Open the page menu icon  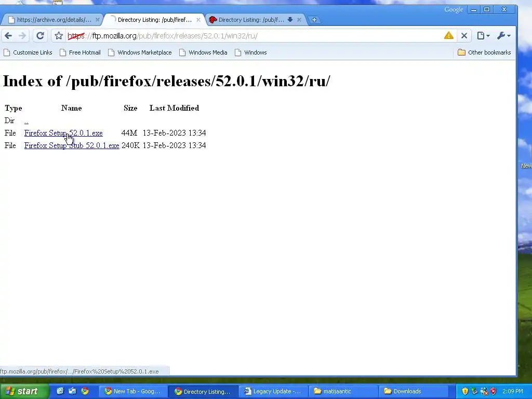tap(483, 36)
